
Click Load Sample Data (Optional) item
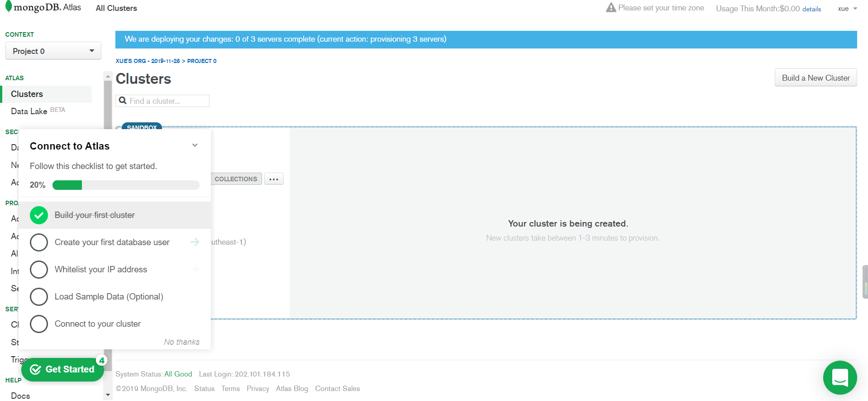pos(114,297)
